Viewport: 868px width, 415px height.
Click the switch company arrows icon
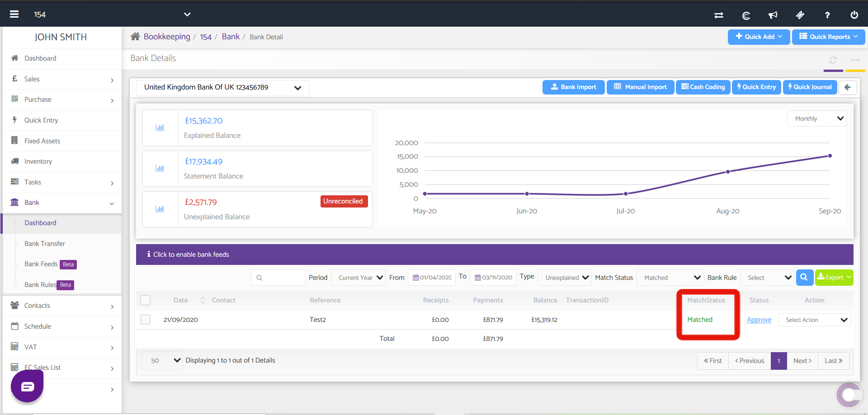(x=719, y=15)
